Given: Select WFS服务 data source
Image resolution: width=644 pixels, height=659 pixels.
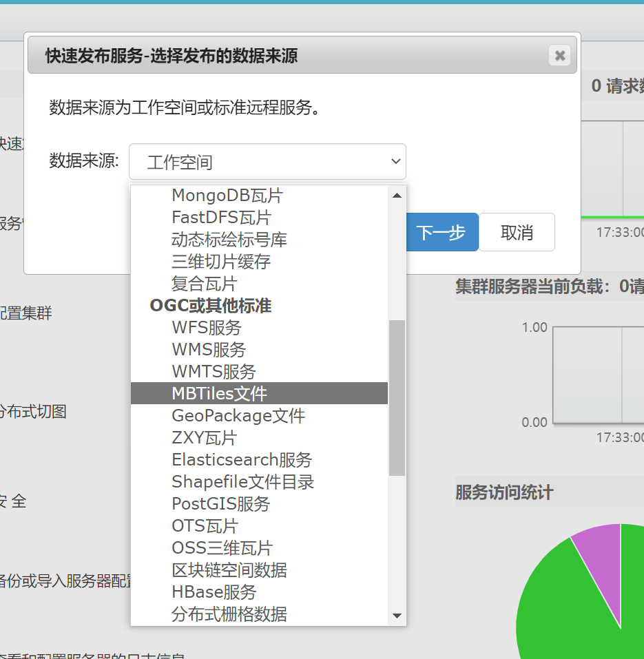Looking at the screenshot, I should 259,327.
